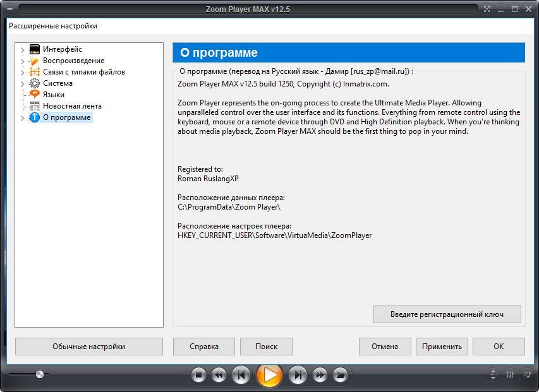539x392 pixels.
Task: Click the Поиск button
Action: [267, 347]
